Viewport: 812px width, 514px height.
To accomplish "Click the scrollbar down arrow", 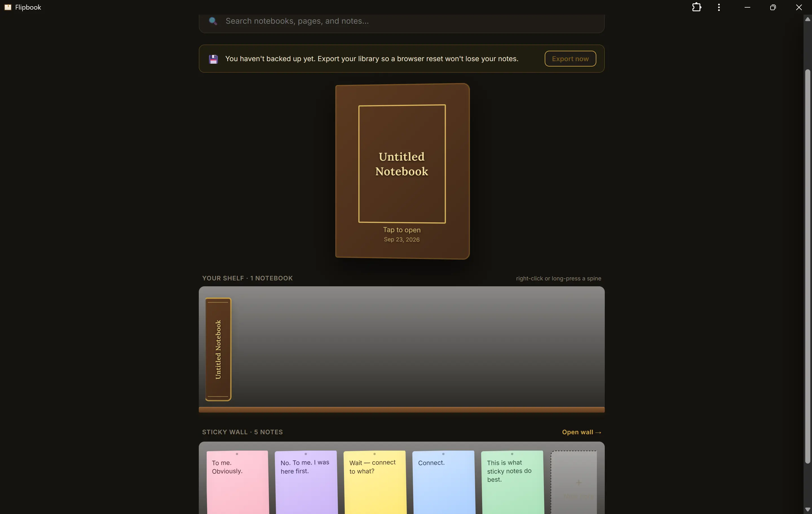I will coord(807,509).
